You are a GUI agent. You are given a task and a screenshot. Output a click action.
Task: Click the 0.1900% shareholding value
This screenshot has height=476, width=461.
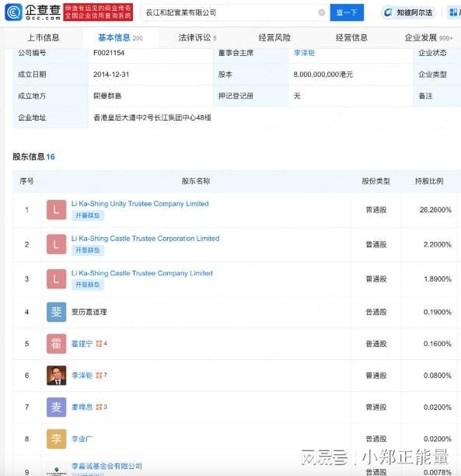438,312
